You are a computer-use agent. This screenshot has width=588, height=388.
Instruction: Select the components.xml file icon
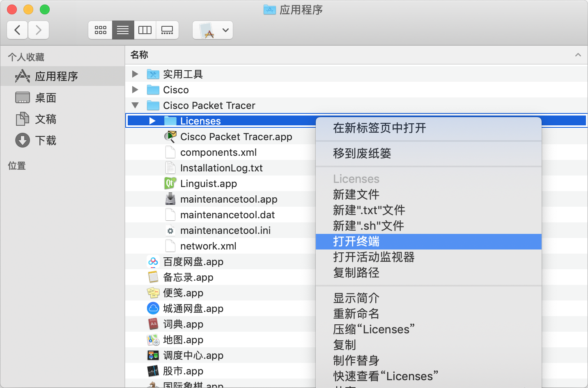(x=170, y=152)
